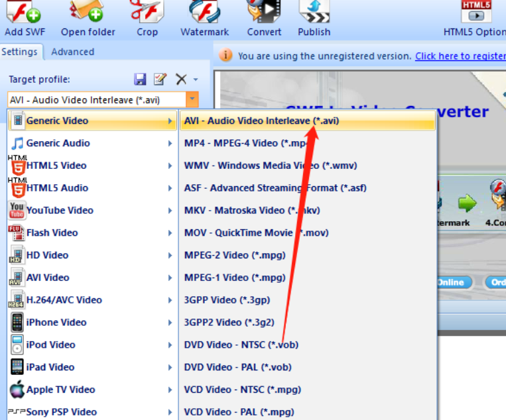Select MOV - QuickTime Movie format
506x420 pixels.
pyautogui.click(x=308, y=233)
